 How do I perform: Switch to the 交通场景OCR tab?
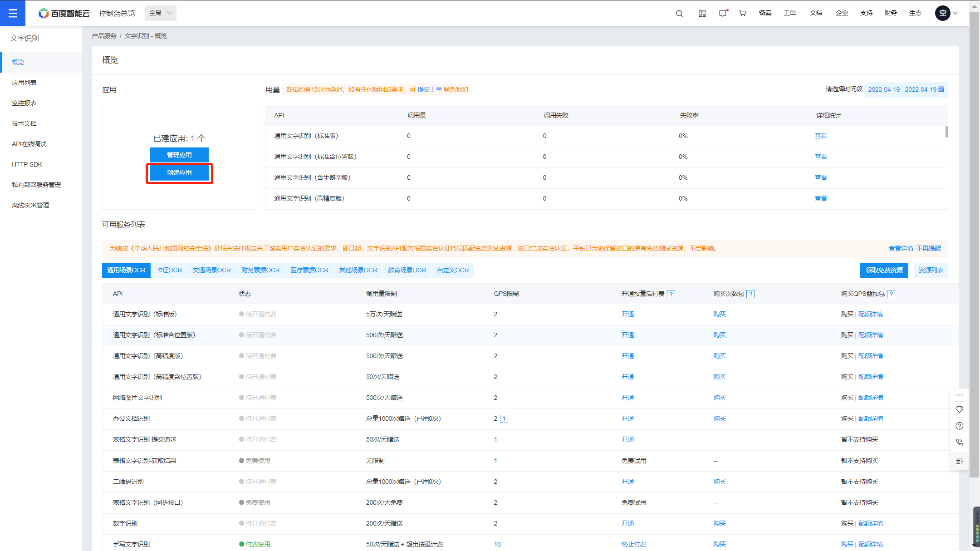coord(212,270)
